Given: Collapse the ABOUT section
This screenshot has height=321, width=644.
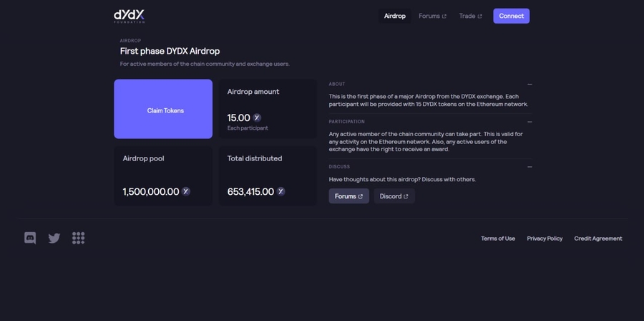Looking at the screenshot, I should point(530,84).
